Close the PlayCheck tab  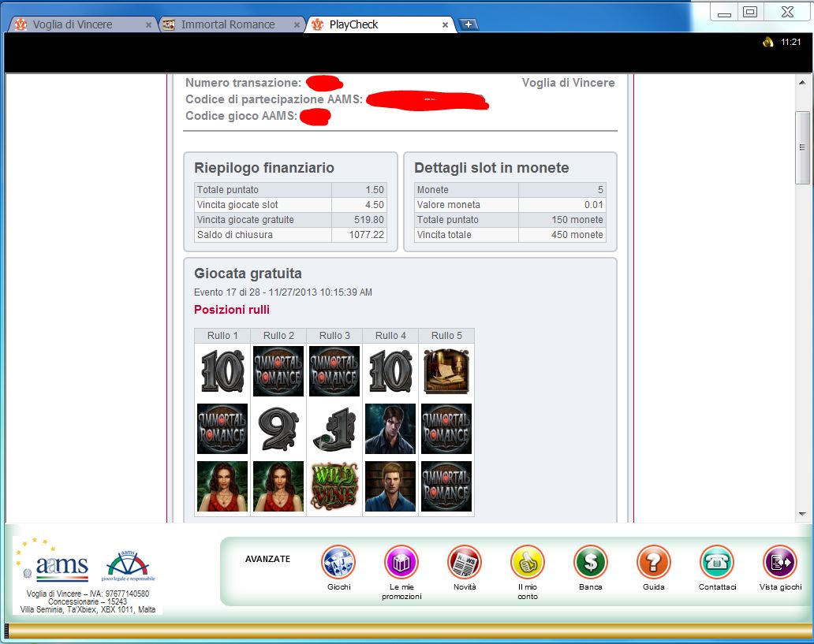click(x=445, y=25)
